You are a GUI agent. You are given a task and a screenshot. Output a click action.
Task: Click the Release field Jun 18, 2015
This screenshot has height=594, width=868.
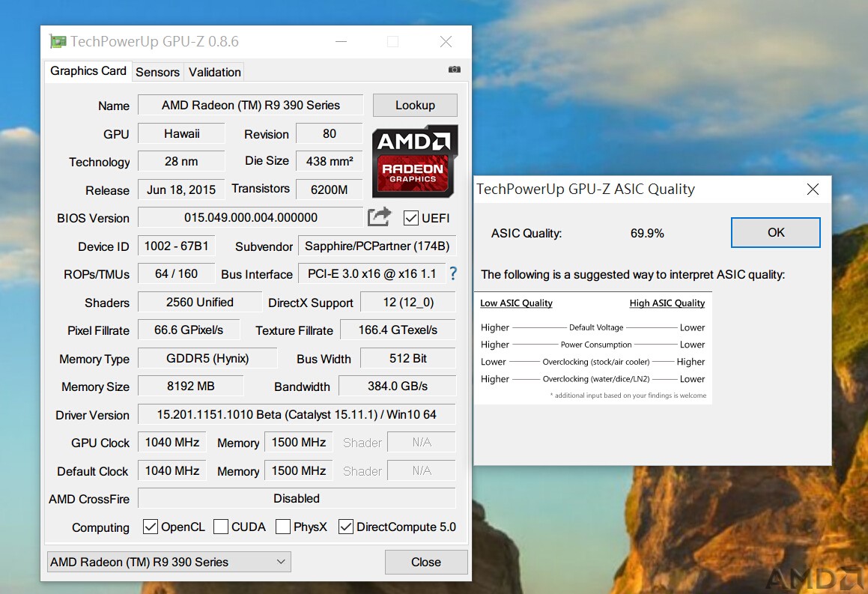pyautogui.click(x=181, y=190)
